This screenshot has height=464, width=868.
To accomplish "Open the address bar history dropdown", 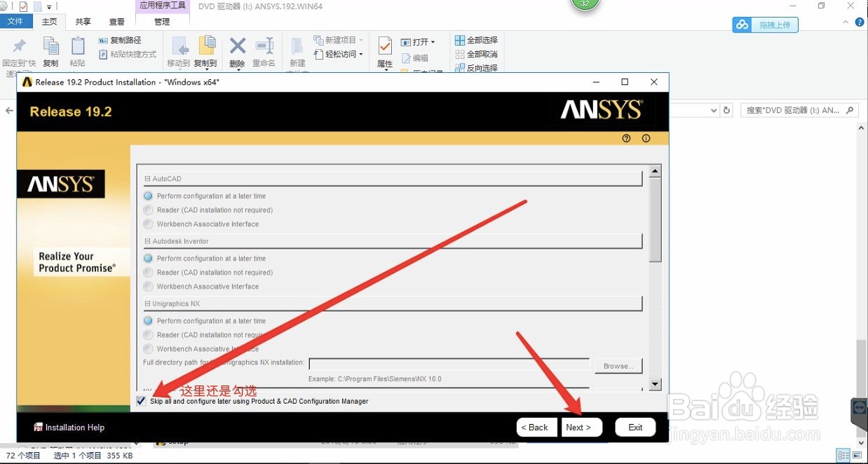I will (x=714, y=111).
